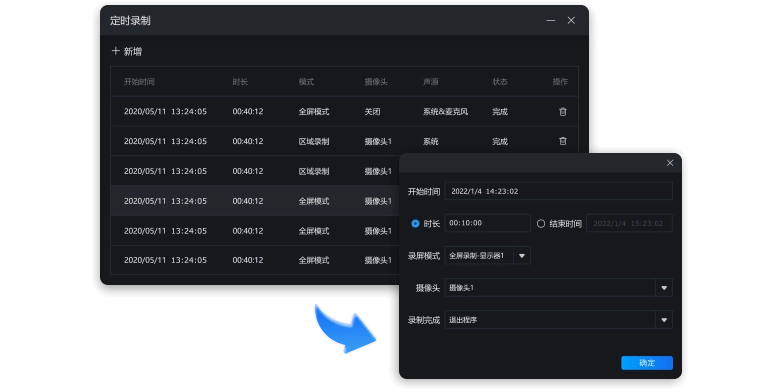The image size is (780, 390).
Task: Close the schedule settings dialog
Action: (670, 163)
